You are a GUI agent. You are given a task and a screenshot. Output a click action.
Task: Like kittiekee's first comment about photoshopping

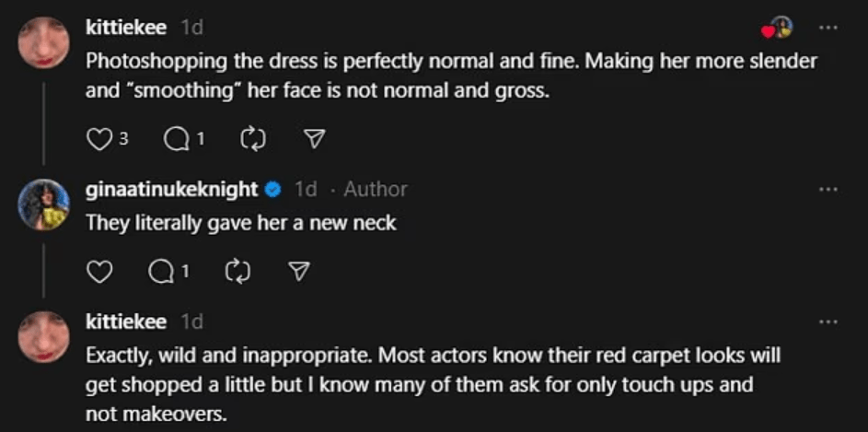(x=98, y=139)
